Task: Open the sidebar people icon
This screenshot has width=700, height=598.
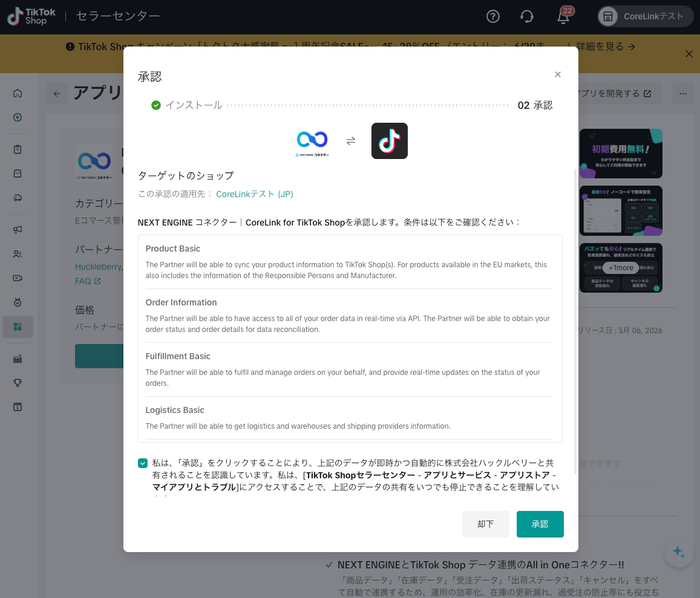Action: (x=18, y=254)
